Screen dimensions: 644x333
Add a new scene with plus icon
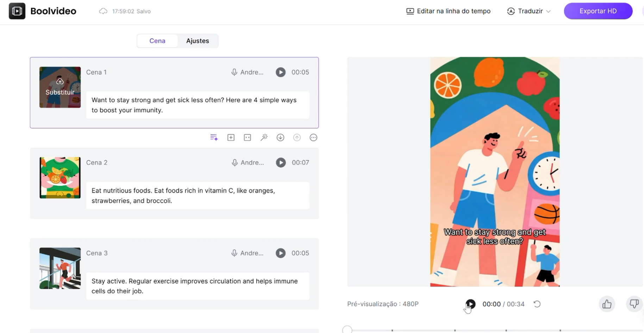231,137
